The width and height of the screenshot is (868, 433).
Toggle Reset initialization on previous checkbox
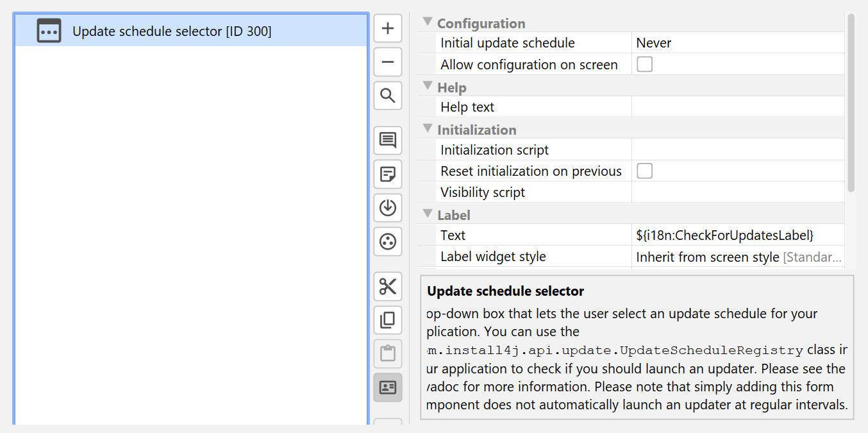(x=644, y=171)
